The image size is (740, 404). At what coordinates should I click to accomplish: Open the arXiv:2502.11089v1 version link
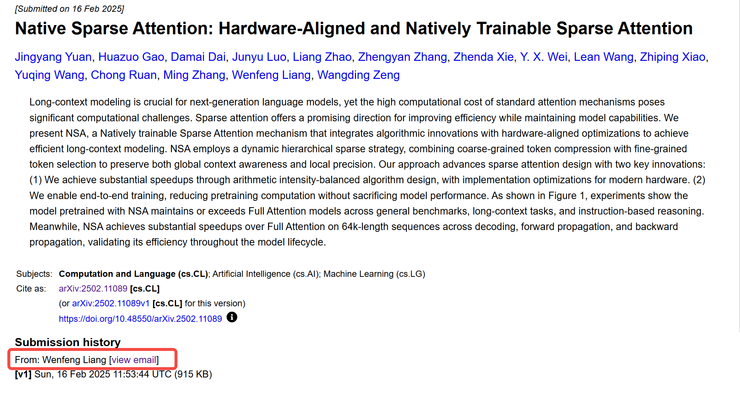[110, 303]
